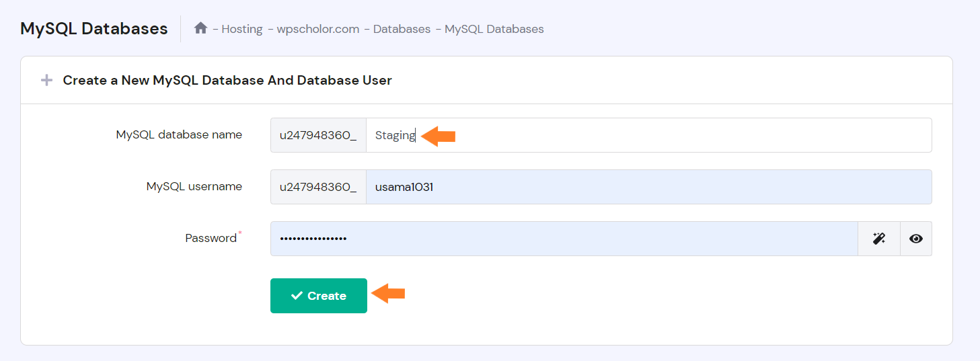Toggle the "Create a New MySQL Database" section header

pos(227,80)
